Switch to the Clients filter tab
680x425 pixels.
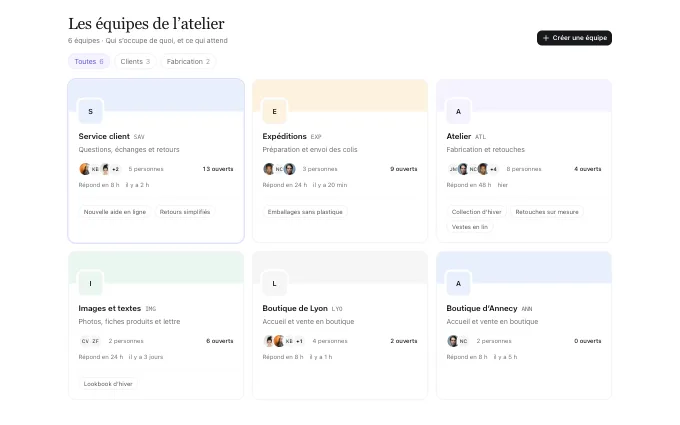[135, 62]
